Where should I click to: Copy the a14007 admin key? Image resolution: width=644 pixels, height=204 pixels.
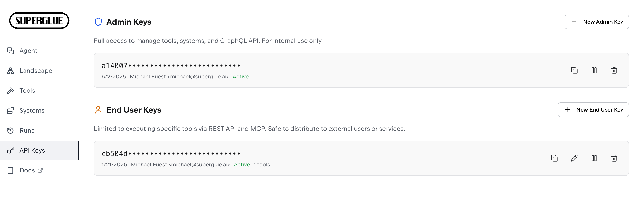tap(574, 70)
